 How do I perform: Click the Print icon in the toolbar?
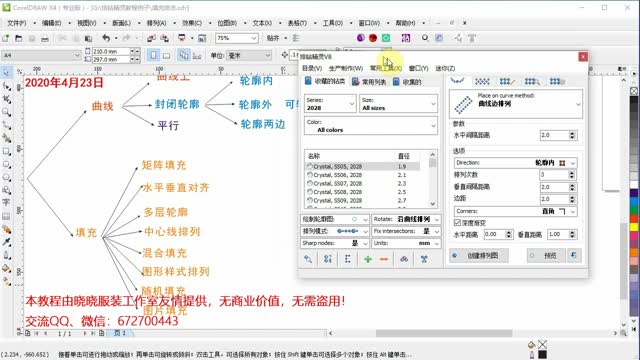click(x=45, y=38)
